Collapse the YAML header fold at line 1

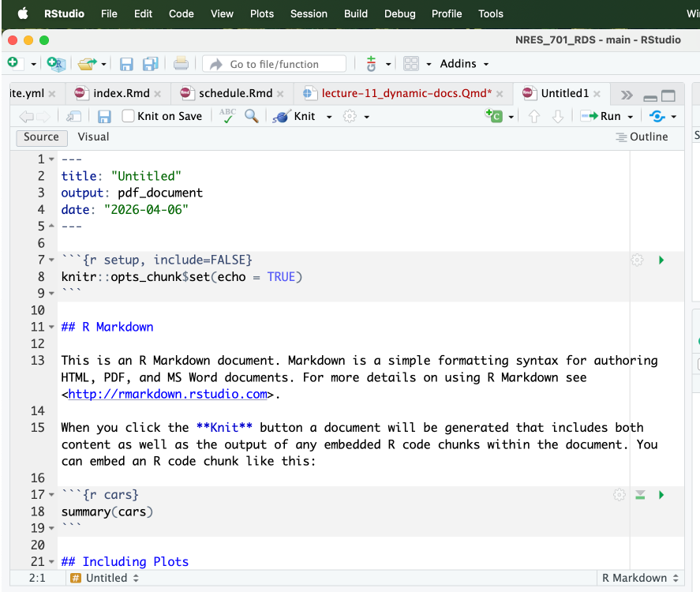click(51, 159)
